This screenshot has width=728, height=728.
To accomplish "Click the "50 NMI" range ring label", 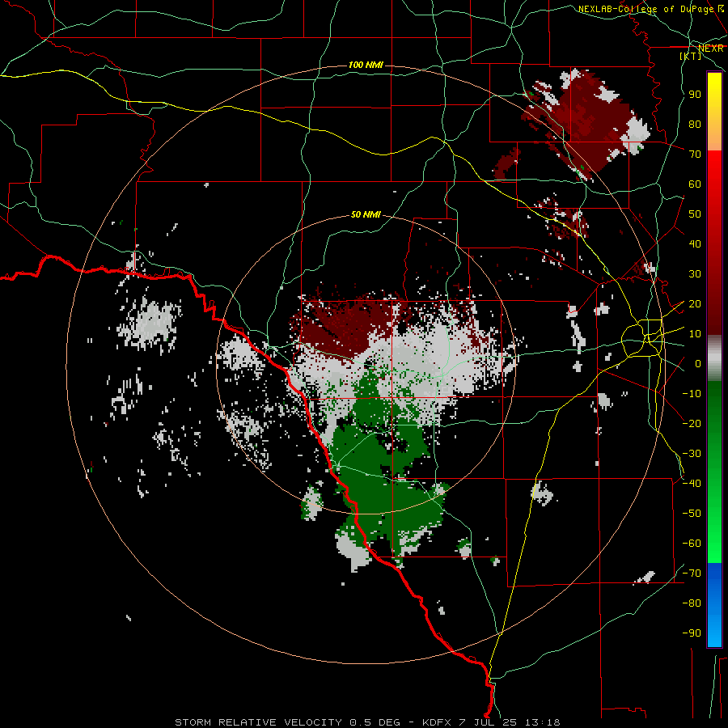I will 366,214.
